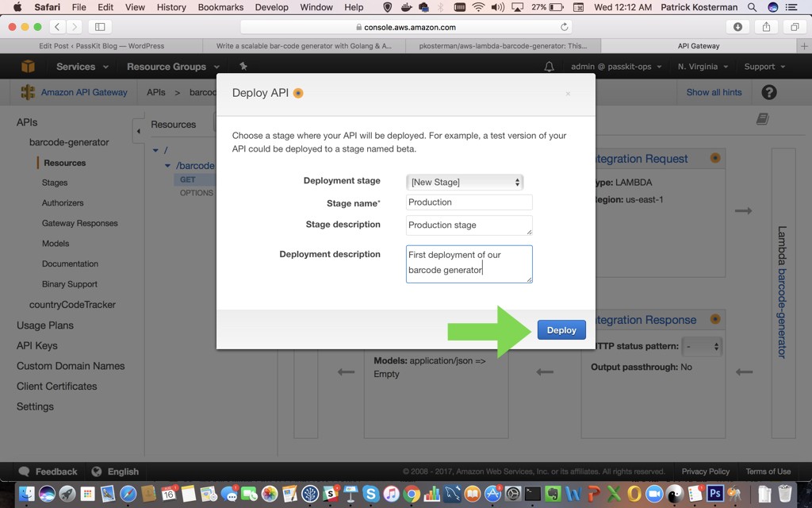Open Amazon API Gateway home link
Viewport: 812px width, 508px height.
(84, 92)
